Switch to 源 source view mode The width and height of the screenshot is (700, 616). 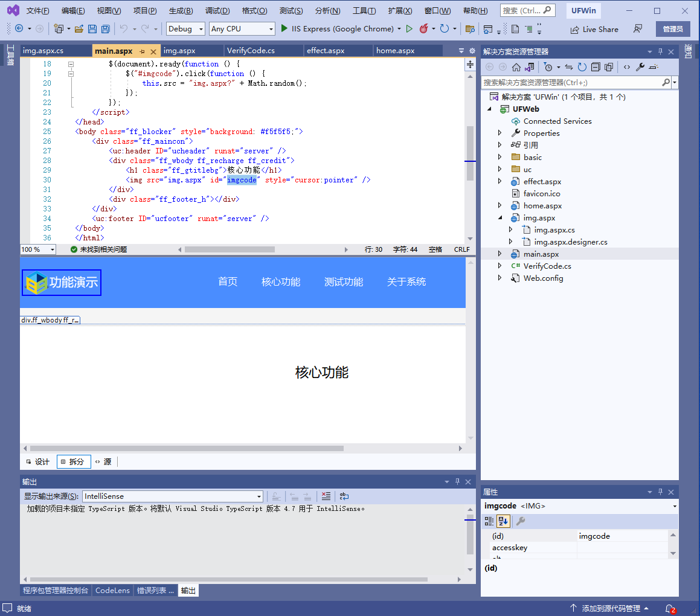103,461
